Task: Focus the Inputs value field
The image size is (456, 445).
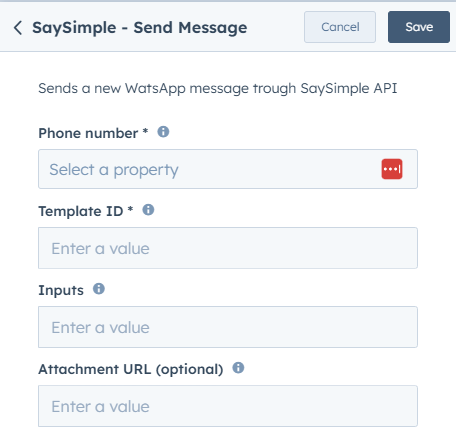Action: [x=228, y=327]
